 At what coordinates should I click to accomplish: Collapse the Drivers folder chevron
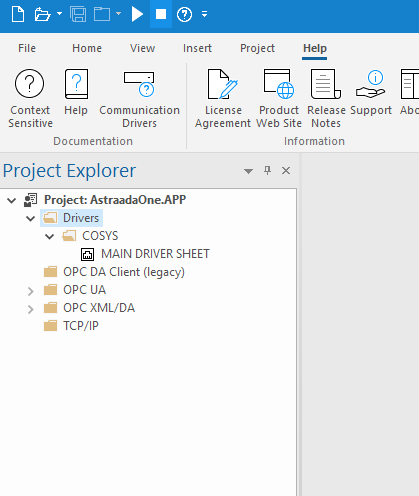pyautogui.click(x=31, y=218)
